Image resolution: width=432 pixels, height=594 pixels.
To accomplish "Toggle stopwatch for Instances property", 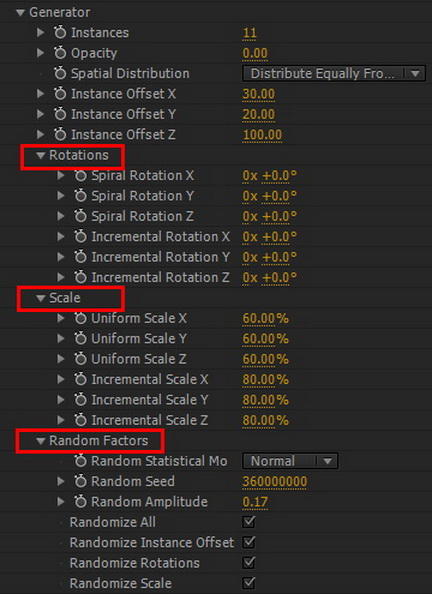I will click(60, 33).
